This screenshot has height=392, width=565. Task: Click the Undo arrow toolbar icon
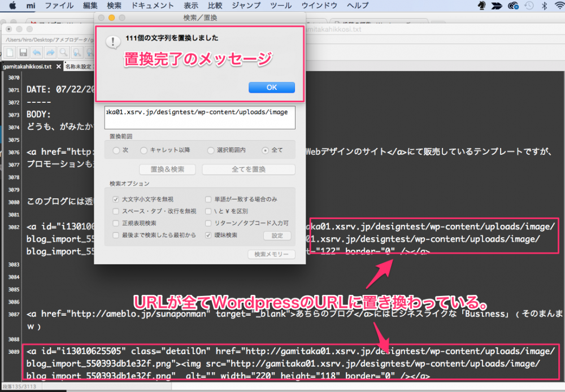tap(37, 53)
